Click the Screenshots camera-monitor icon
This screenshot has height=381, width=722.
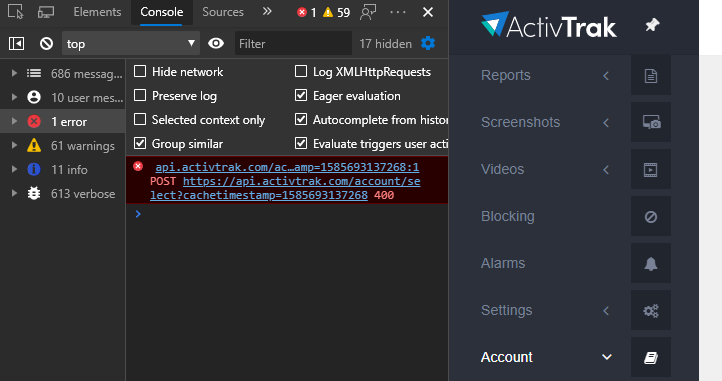(651, 123)
